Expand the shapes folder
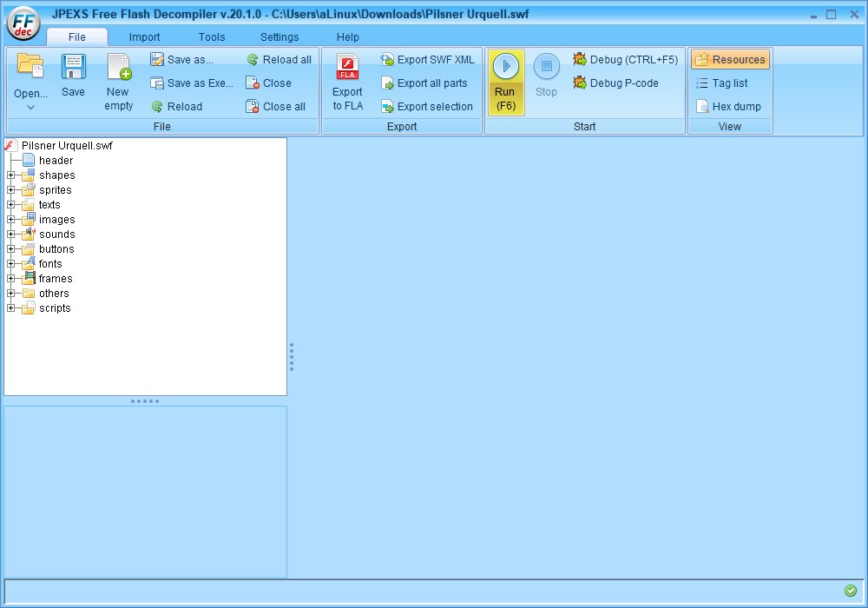This screenshot has height=608, width=868. click(10, 175)
